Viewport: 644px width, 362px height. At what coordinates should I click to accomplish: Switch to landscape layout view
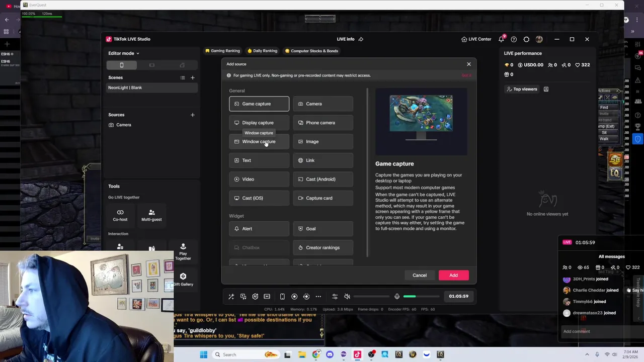(151, 65)
